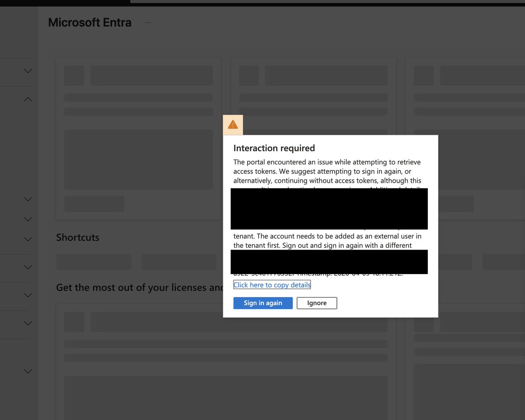
Task: Open the Click here to copy details link
Action: click(x=272, y=285)
